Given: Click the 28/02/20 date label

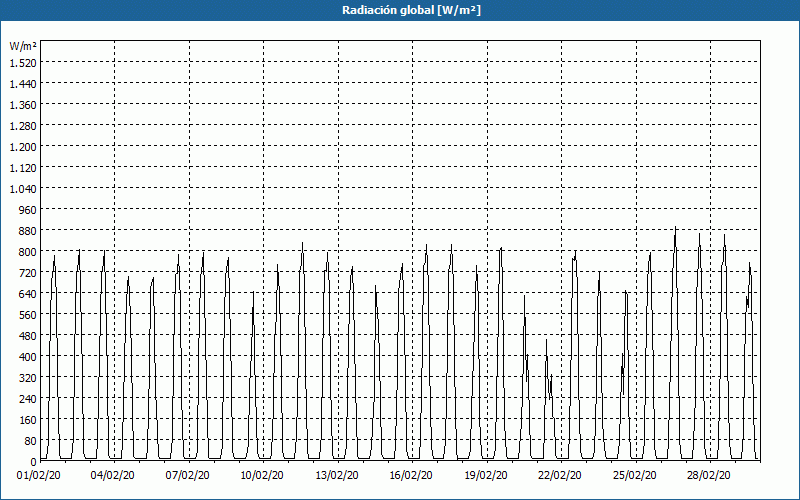Looking at the screenshot, I should click(709, 476).
